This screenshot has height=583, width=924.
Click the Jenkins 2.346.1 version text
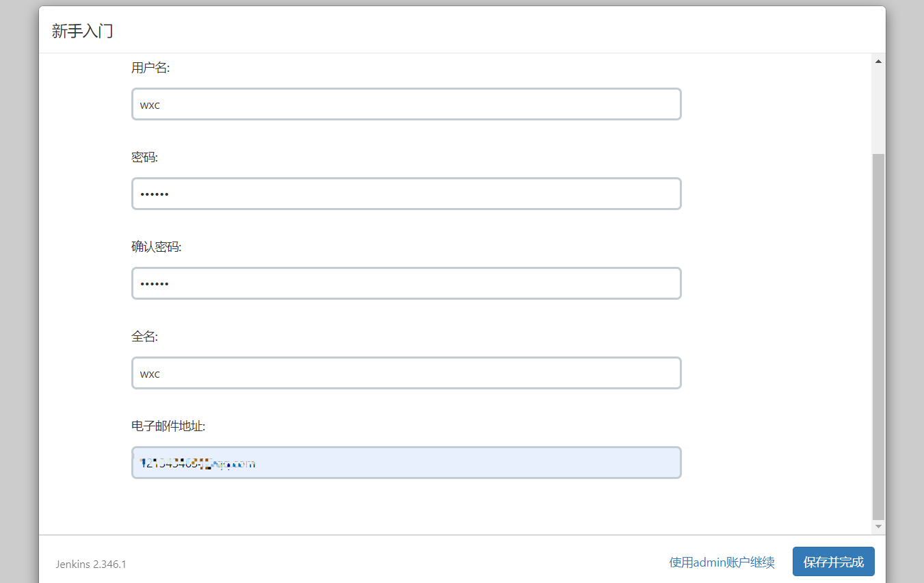(91, 565)
